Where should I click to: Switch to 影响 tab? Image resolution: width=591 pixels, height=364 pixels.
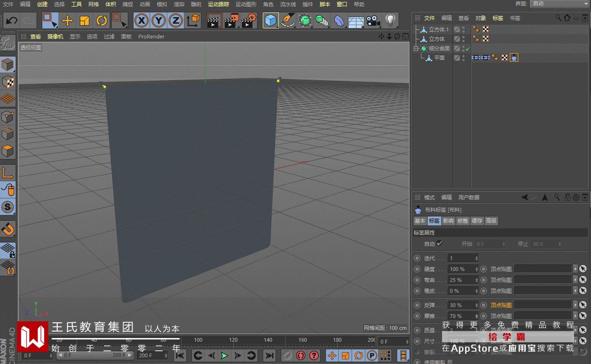point(448,221)
